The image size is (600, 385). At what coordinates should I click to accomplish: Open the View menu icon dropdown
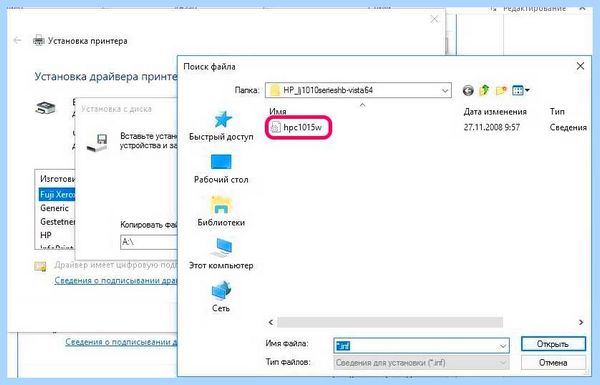pyautogui.click(x=520, y=91)
